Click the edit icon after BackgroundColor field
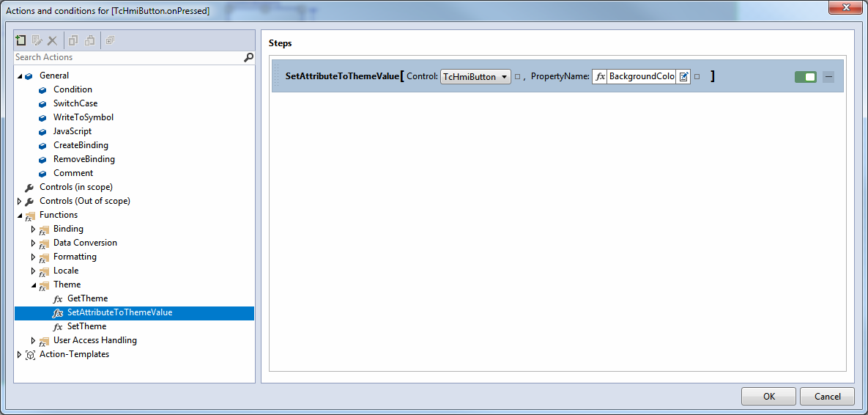868x415 pixels. pos(683,77)
